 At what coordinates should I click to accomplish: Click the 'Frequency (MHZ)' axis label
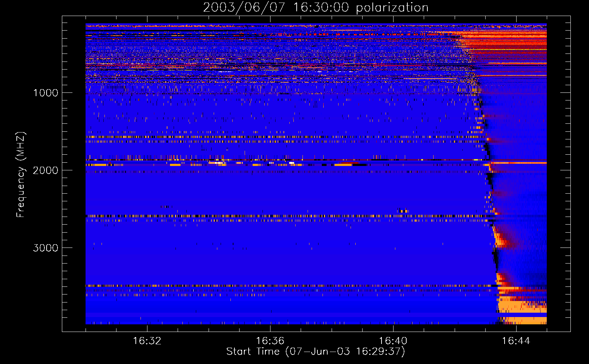pyautogui.click(x=21, y=175)
